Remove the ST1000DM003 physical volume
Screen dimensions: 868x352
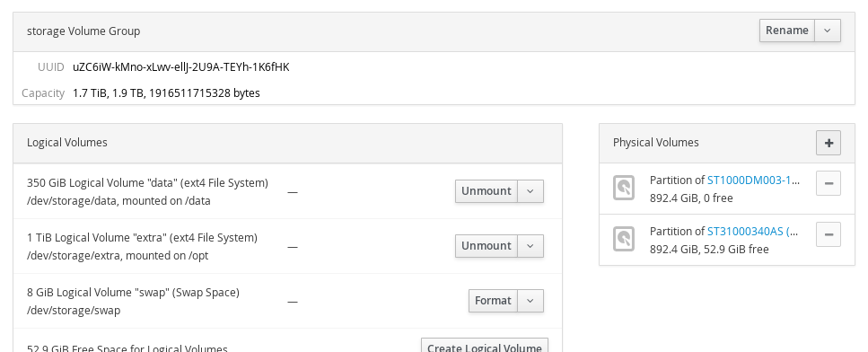(829, 183)
